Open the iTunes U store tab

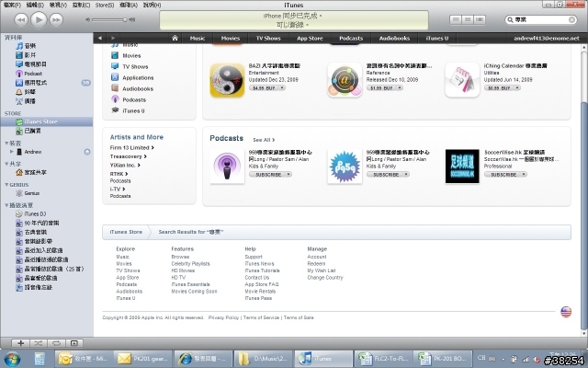(437, 38)
